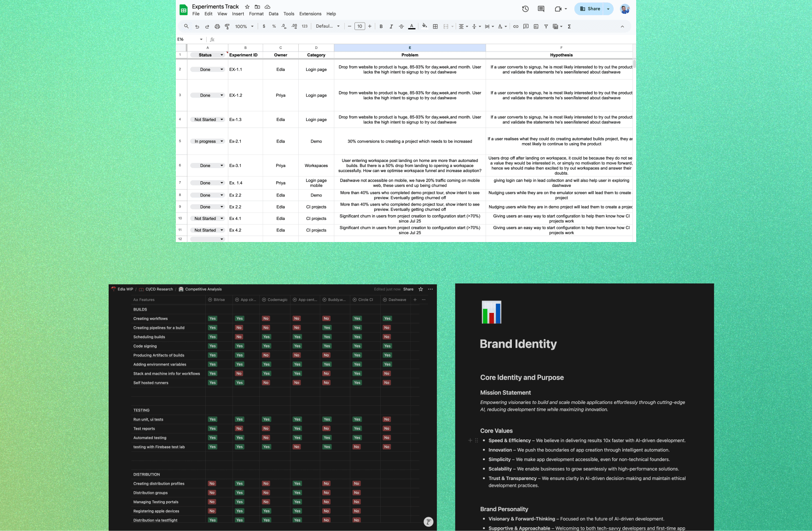Viewport: 812px width, 531px height.
Task: Increase font size with plus button
Action: (x=370, y=26)
